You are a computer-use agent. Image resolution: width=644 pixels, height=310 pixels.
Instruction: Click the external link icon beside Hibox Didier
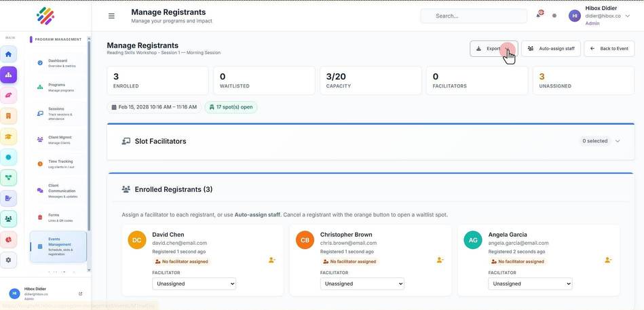(81, 294)
